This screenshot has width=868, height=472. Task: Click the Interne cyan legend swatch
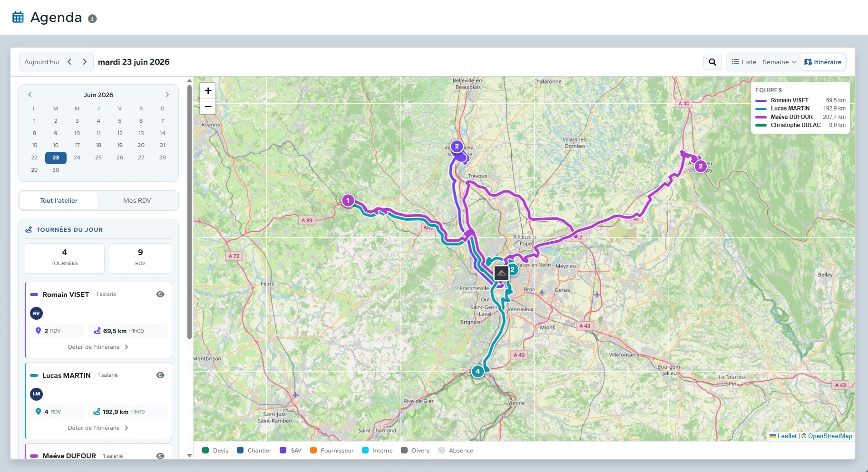(x=365, y=450)
